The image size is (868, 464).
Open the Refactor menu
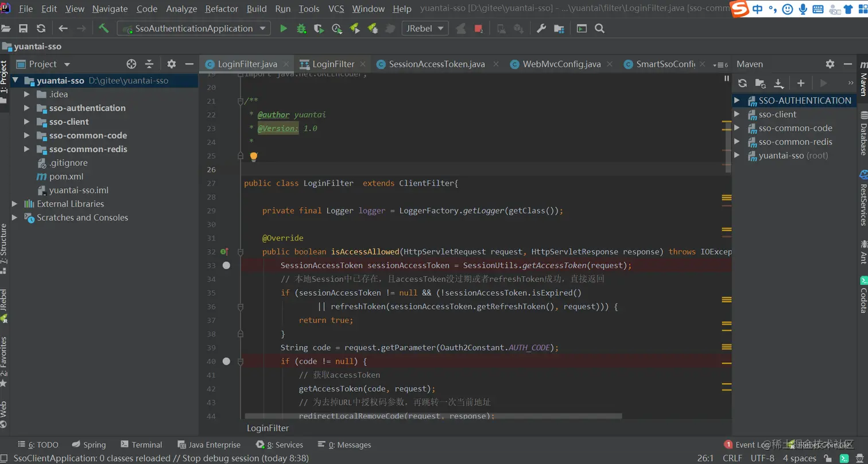click(x=222, y=9)
